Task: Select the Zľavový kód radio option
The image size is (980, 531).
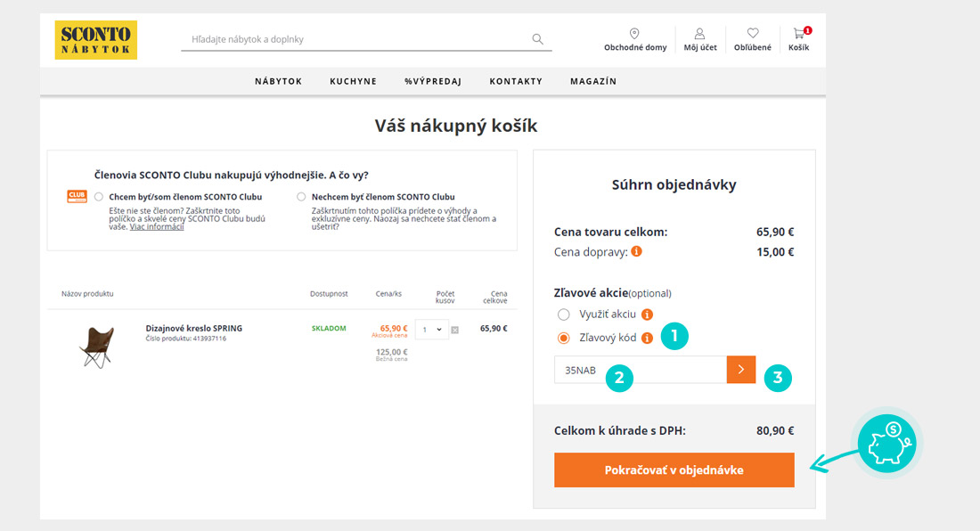Action: [x=564, y=338]
